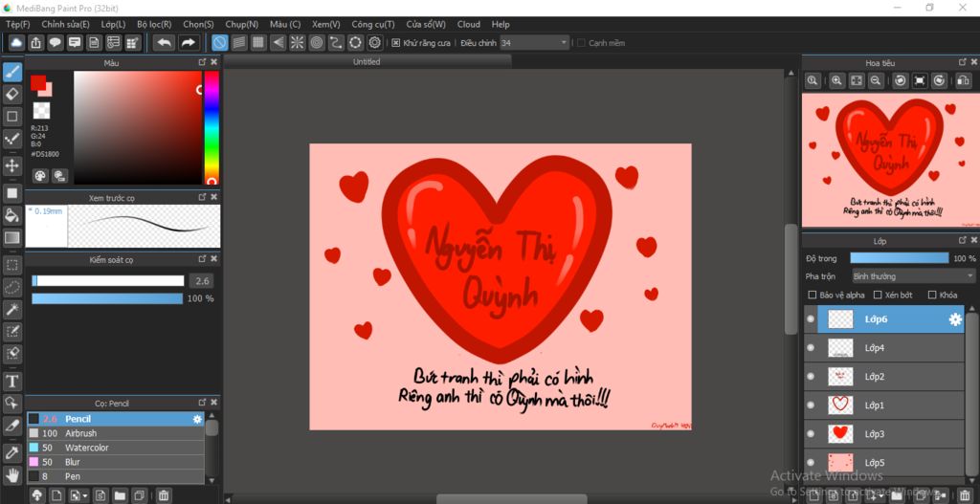
Task: Toggle the Khử răng cưa checkbox
Action: 395,43
